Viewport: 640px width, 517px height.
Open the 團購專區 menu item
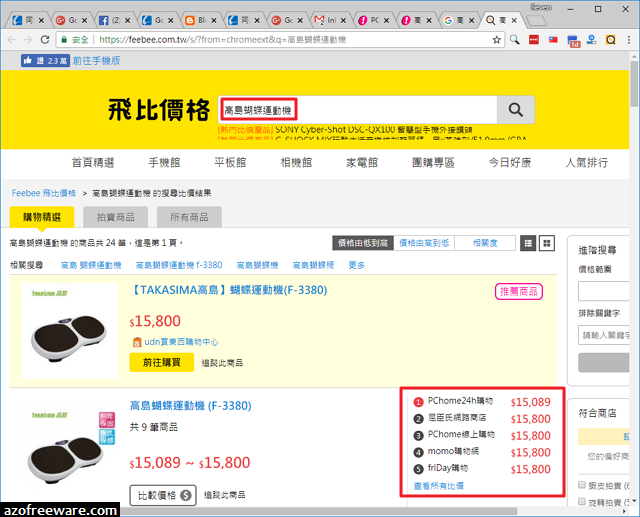[x=433, y=163]
